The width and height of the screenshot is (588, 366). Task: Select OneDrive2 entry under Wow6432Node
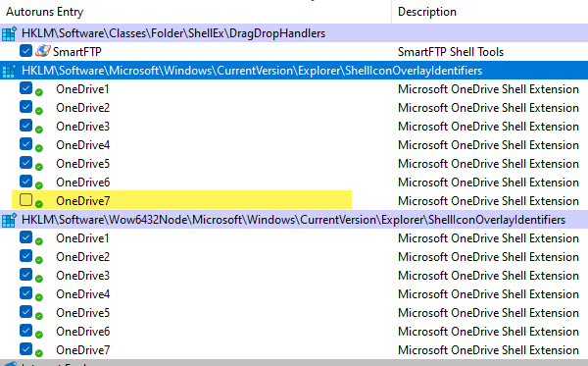(82, 257)
